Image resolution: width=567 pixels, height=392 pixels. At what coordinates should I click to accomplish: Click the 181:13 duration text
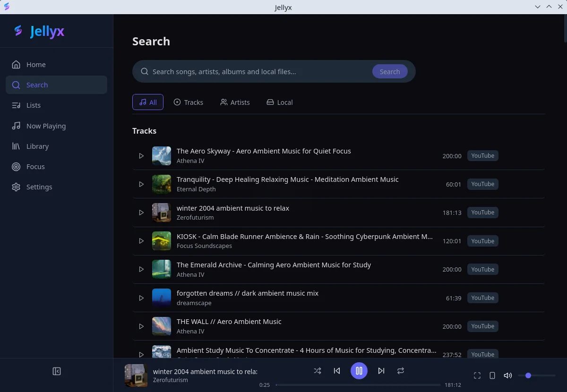(x=452, y=213)
